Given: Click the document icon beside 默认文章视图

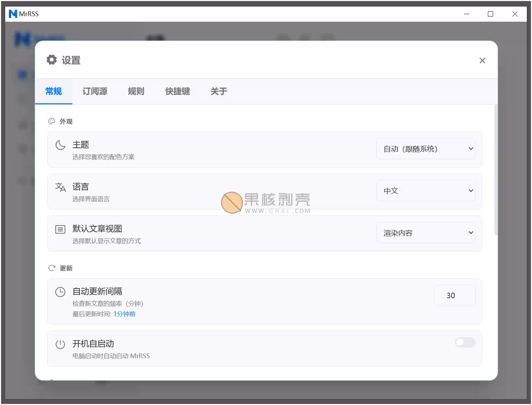Looking at the screenshot, I should coord(61,229).
